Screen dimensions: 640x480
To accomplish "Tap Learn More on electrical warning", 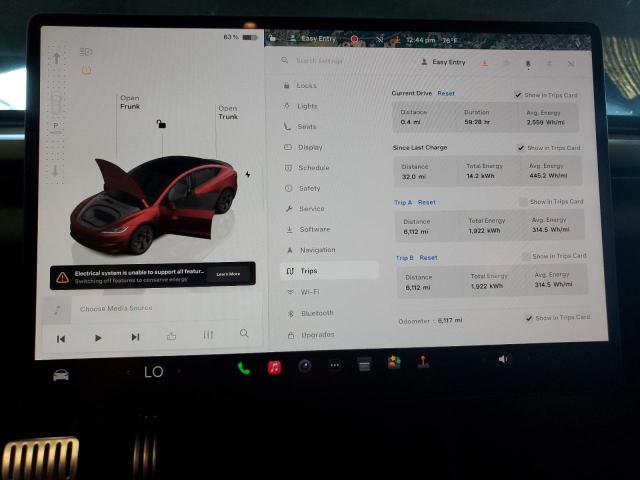I will click(x=228, y=274).
